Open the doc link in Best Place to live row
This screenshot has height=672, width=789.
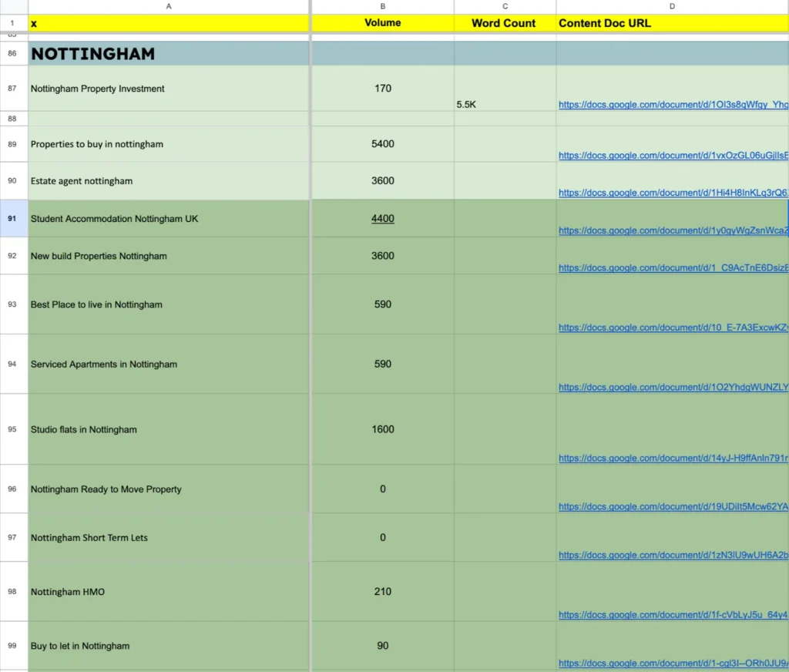pyautogui.click(x=673, y=328)
